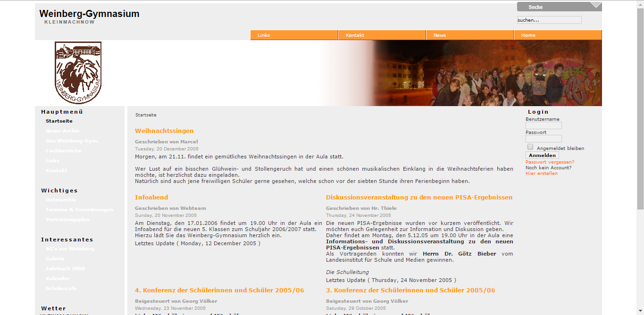Viewport: 644px width, 315px height.
Task: Click the group photo header banner
Action: tap(486, 73)
